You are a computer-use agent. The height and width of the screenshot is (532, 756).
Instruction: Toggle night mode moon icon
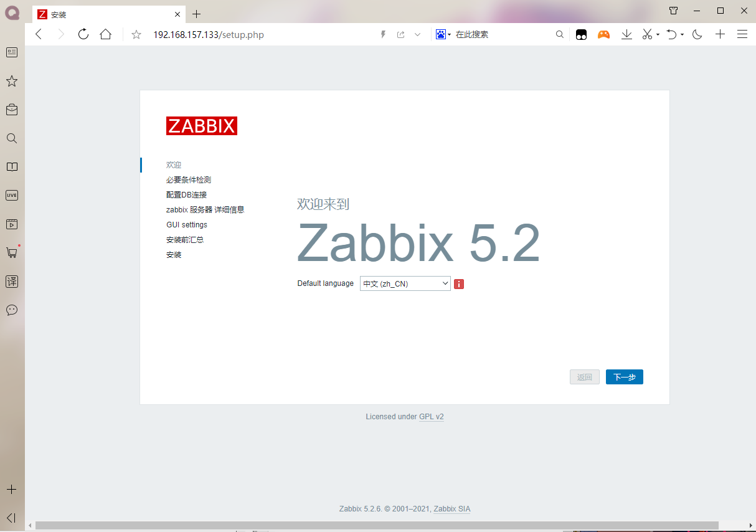tap(697, 35)
